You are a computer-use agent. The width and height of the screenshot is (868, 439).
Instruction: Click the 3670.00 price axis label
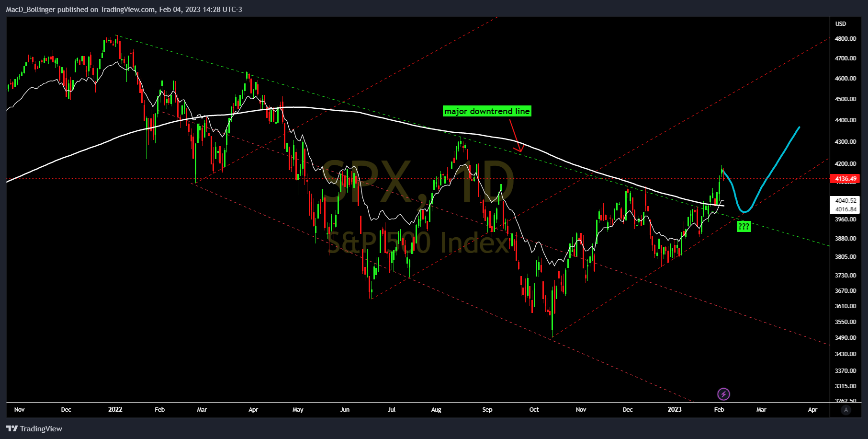click(x=845, y=290)
